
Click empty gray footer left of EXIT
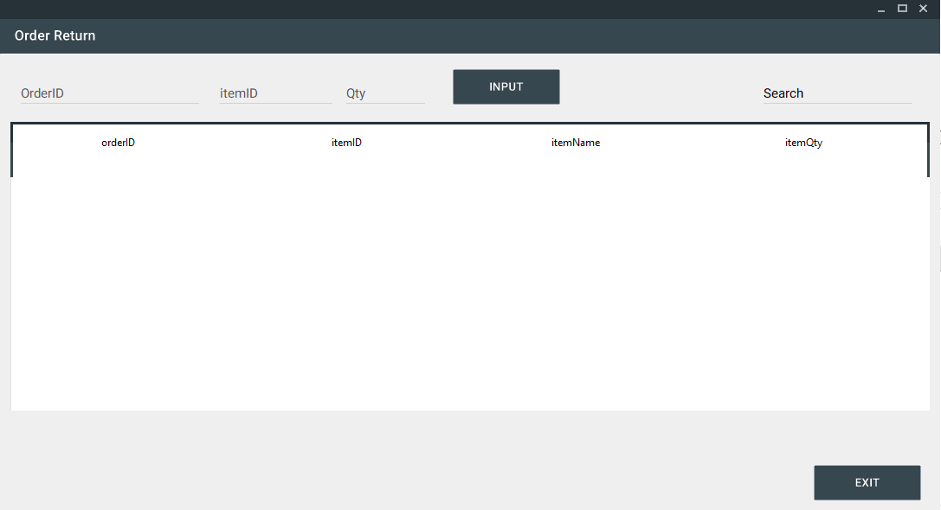tap(400, 470)
